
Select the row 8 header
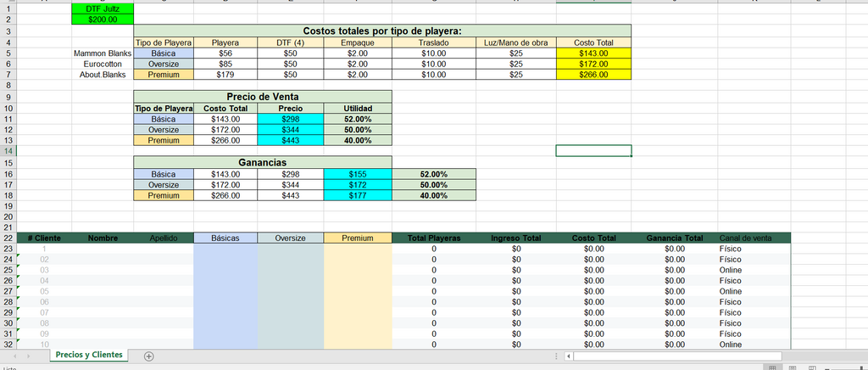pyautogui.click(x=8, y=86)
